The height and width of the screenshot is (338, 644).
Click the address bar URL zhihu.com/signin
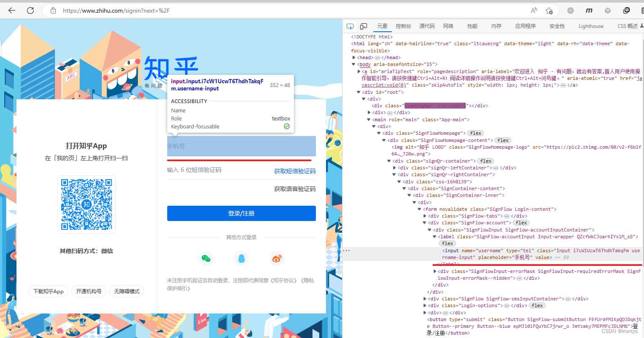point(116,11)
